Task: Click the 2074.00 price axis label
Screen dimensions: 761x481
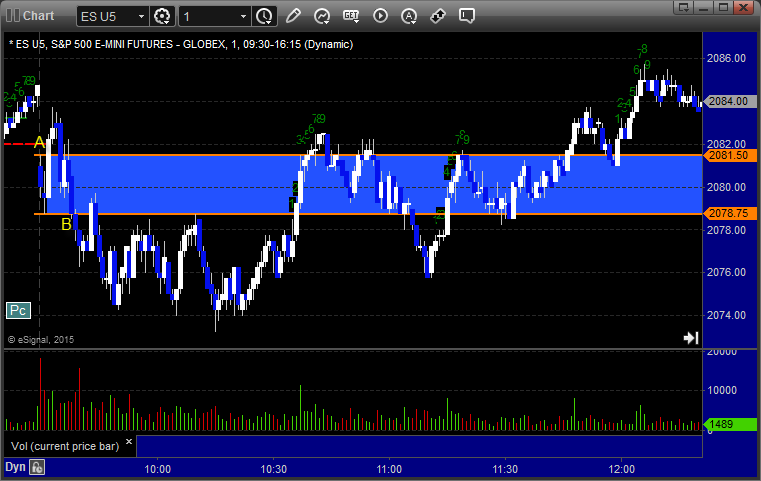Action: [x=727, y=315]
